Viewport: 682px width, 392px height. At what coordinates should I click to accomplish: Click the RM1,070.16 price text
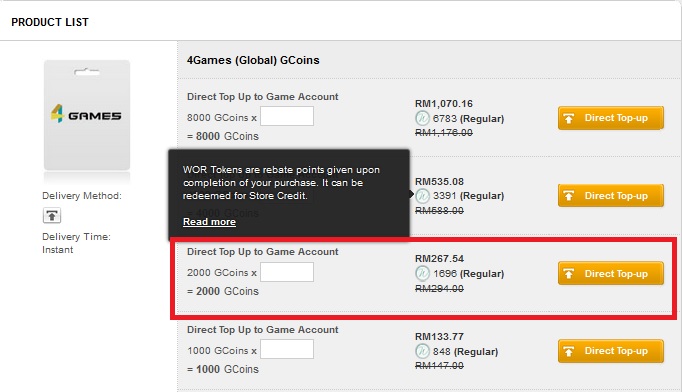[x=444, y=104]
